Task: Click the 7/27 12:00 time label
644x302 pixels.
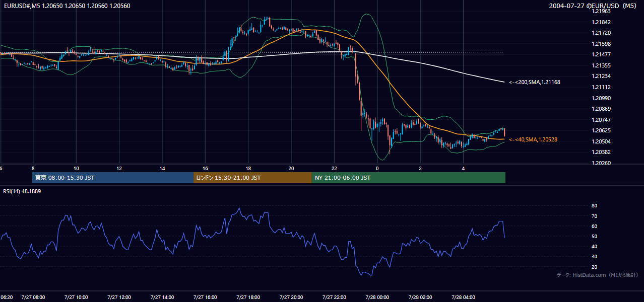Action: (119, 297)
